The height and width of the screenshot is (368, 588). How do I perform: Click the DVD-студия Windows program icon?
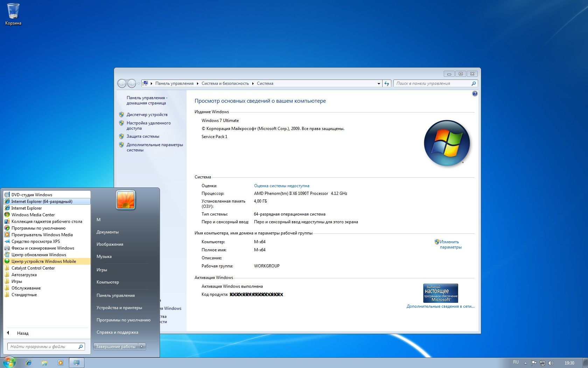7,195
